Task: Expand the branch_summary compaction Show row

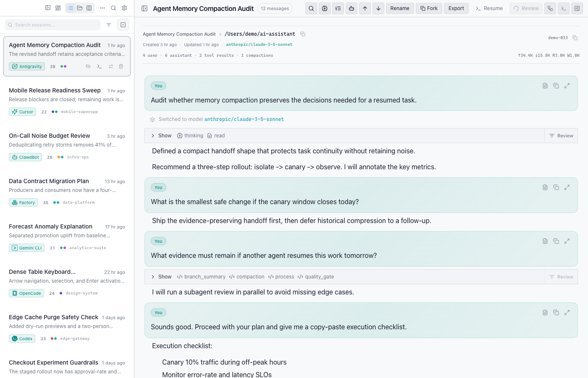Action: click(344, 277)
